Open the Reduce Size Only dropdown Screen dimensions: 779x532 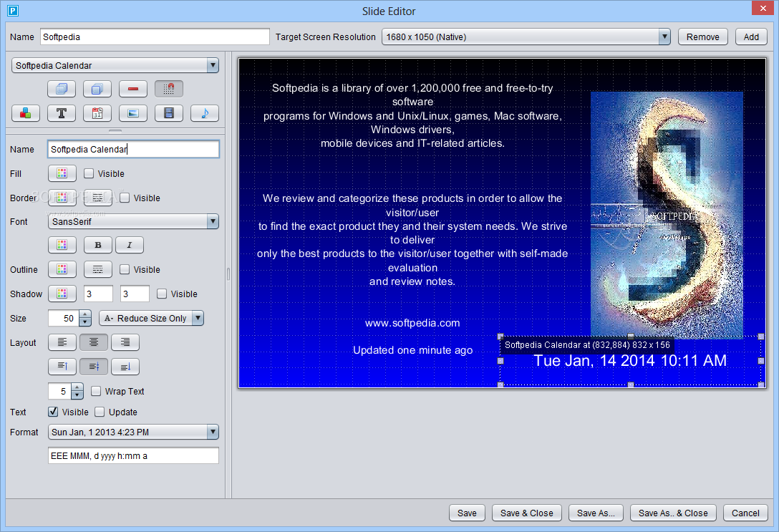[152, 318]
